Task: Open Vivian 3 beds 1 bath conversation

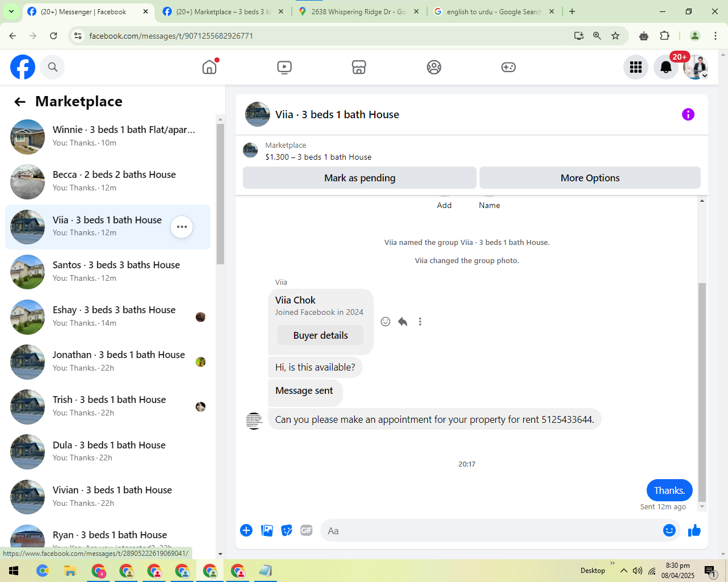Action: (x=108, y=497)
